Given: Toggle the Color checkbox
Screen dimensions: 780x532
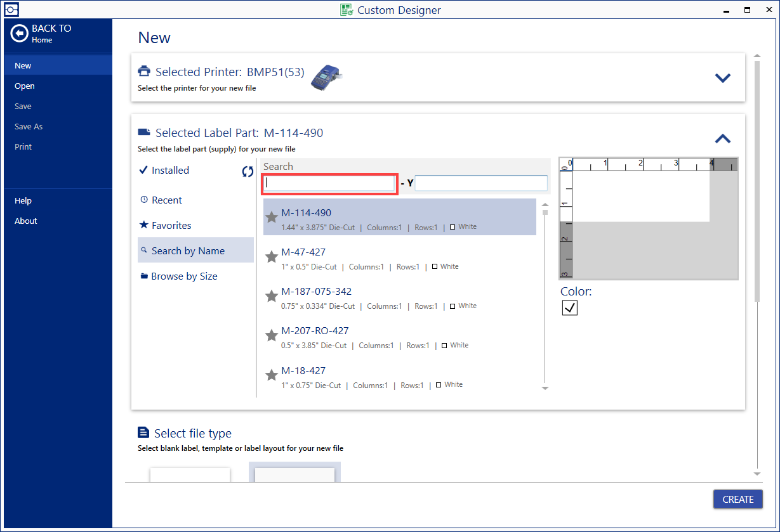Looking at the screenshot, I should (570, 308).
